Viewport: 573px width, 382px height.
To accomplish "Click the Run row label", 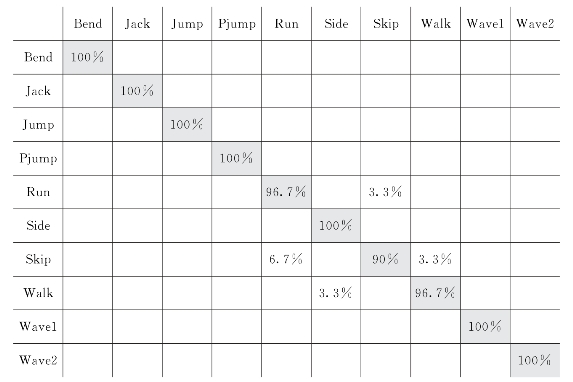I will (38, 192).
